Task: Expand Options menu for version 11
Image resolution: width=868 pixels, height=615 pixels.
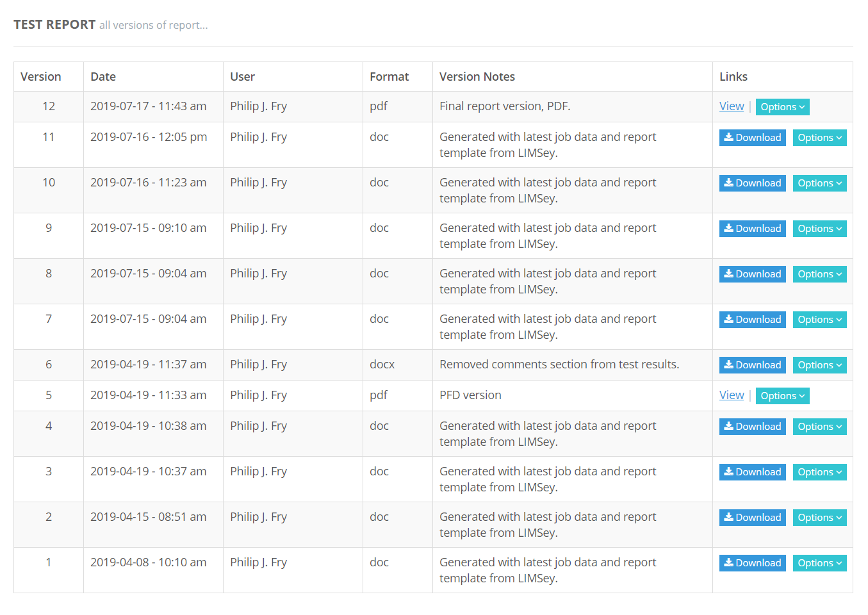Action: 819,138
